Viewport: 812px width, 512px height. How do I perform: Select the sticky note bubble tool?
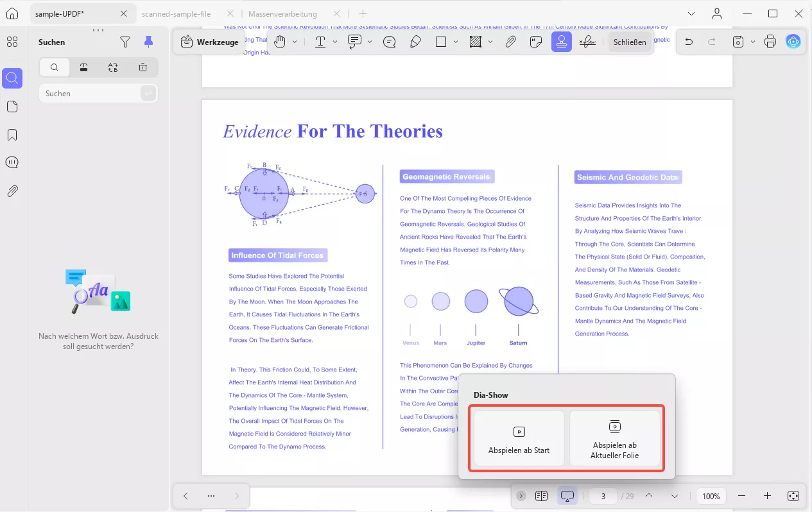(389, 42)
